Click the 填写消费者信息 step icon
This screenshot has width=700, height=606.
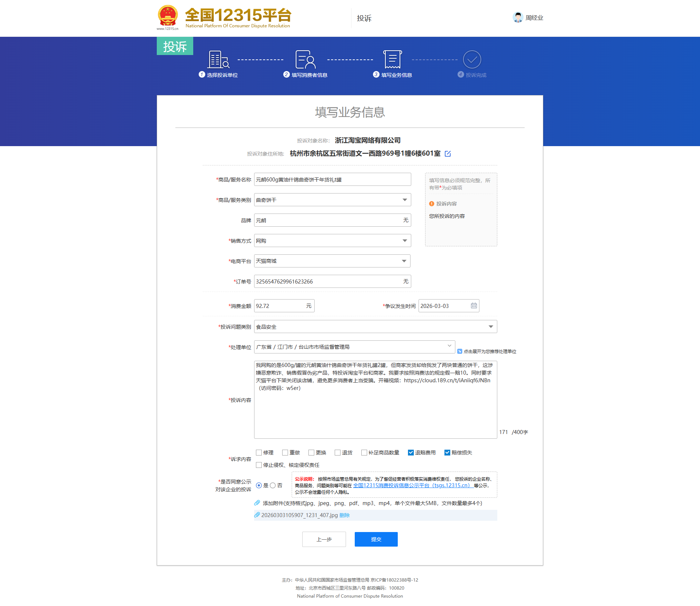point(305,59)
